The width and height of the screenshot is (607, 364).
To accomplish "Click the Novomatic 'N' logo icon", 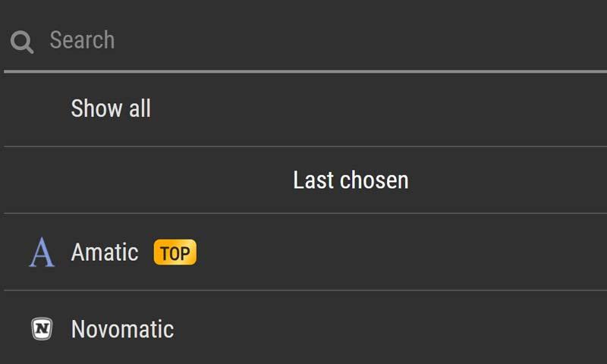I will 42,329.
